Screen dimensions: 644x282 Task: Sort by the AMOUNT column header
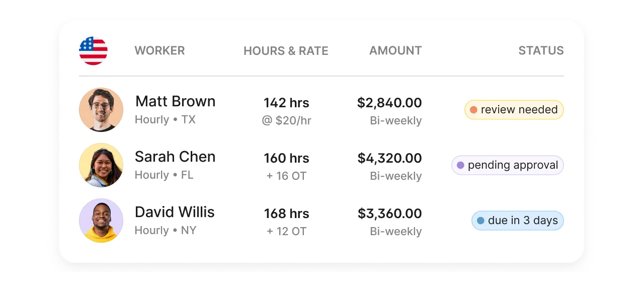click(395, 51)
